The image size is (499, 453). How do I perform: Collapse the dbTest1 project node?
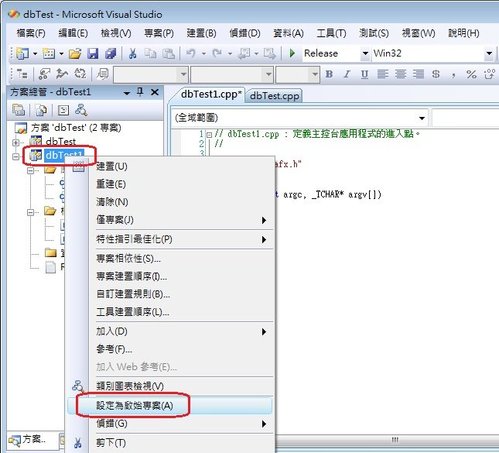[x=16, y=156]
